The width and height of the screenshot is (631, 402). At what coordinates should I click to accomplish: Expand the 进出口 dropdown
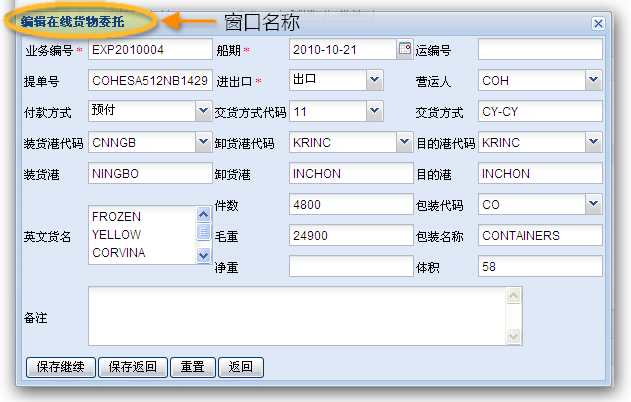point(375,80)
